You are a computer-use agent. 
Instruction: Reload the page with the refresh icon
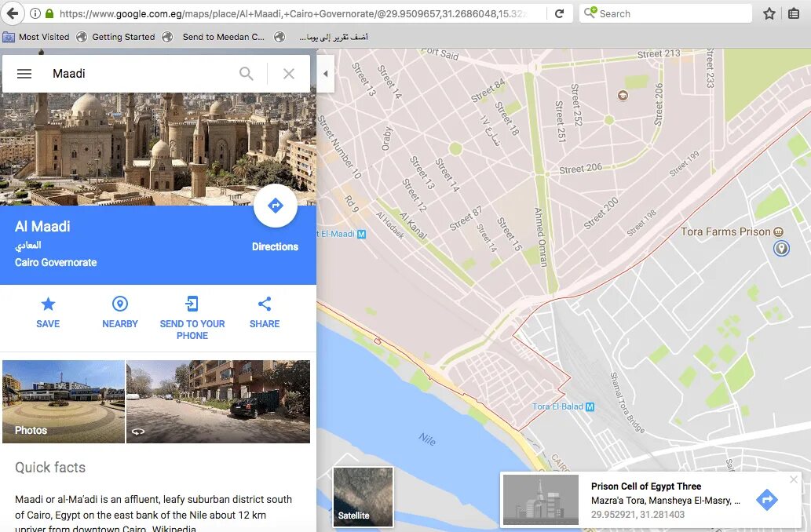[559, 14]
